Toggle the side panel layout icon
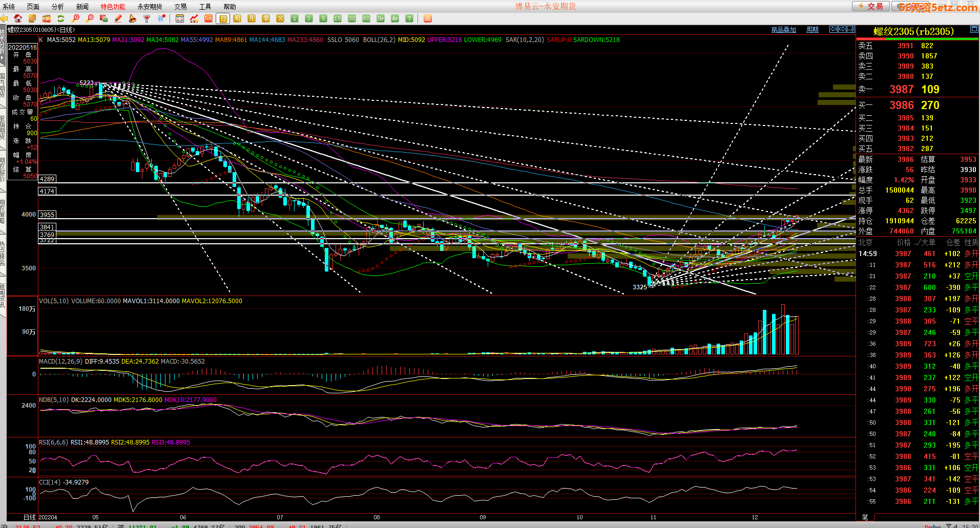The height and width of the screenshot is (528, 980). click(851, 29)
